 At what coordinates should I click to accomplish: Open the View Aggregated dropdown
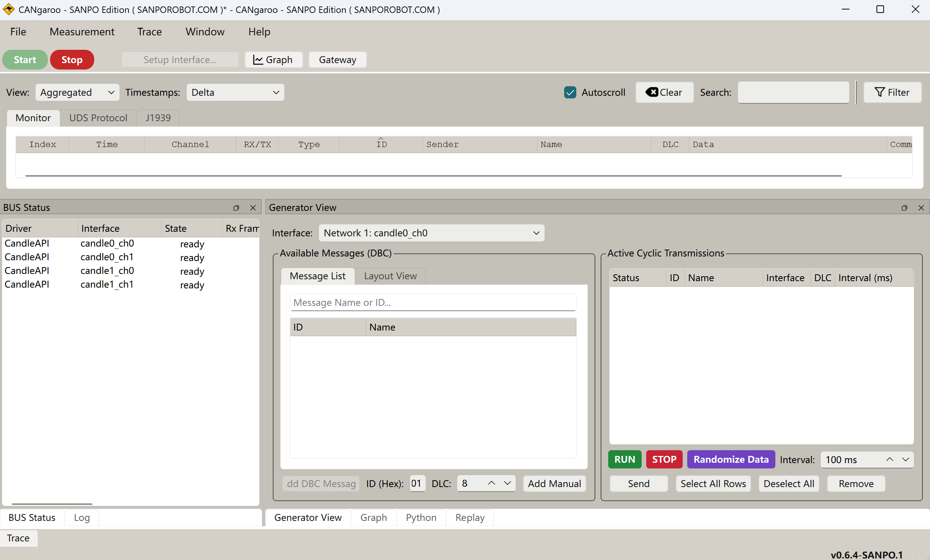click(77, 92)
